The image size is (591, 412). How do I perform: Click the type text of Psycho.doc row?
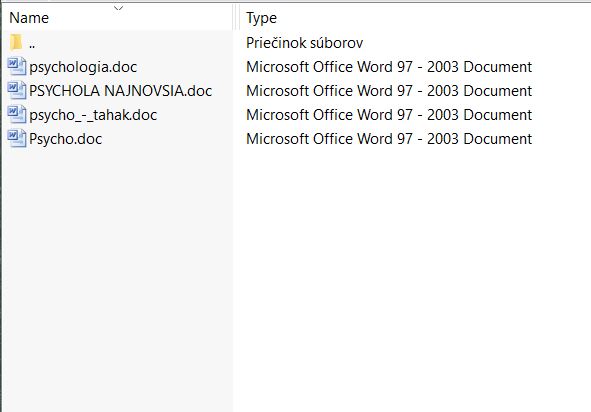389,139
